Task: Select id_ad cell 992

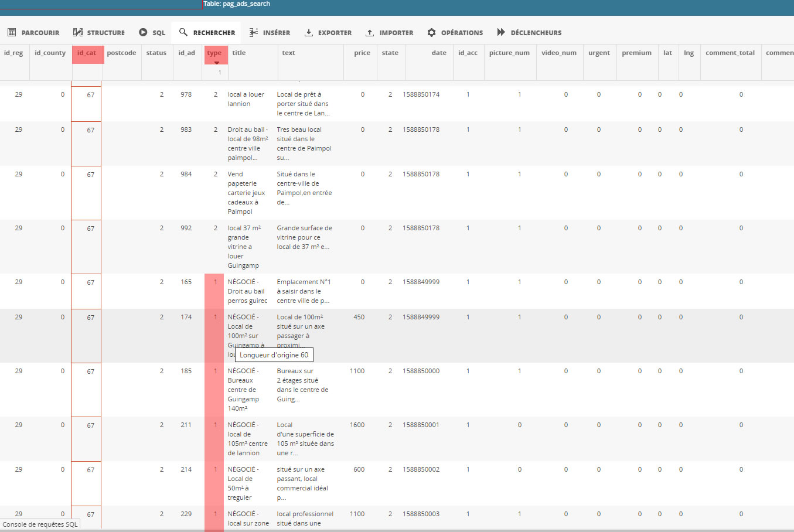Action: (186, 228)
